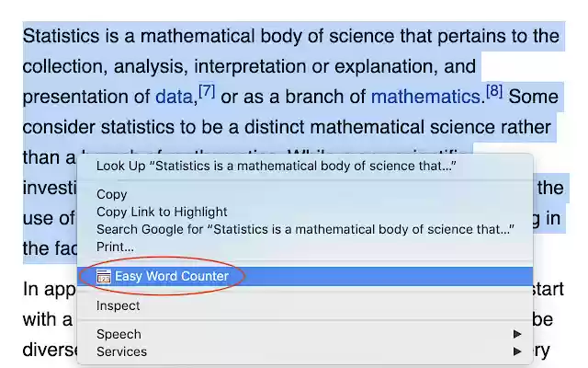Choose Copy Link to Highlight
Screen dimensions: 588x368
point(162,212)
